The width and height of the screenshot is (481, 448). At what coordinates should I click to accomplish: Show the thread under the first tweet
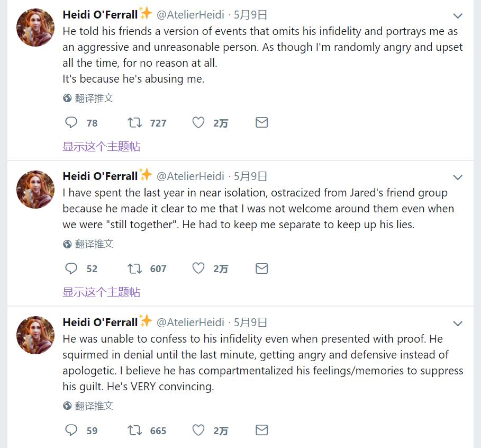(101, 147)
